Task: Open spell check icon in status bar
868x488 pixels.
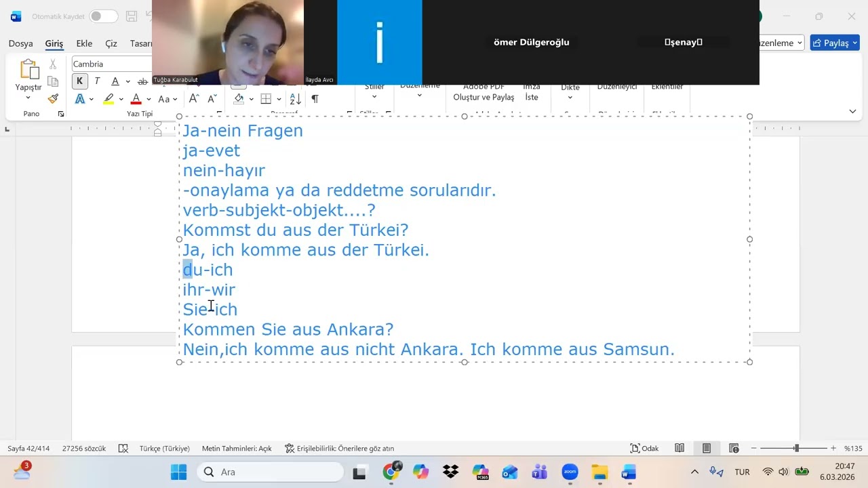Action: pyautogui.click(x=123, y=448)
